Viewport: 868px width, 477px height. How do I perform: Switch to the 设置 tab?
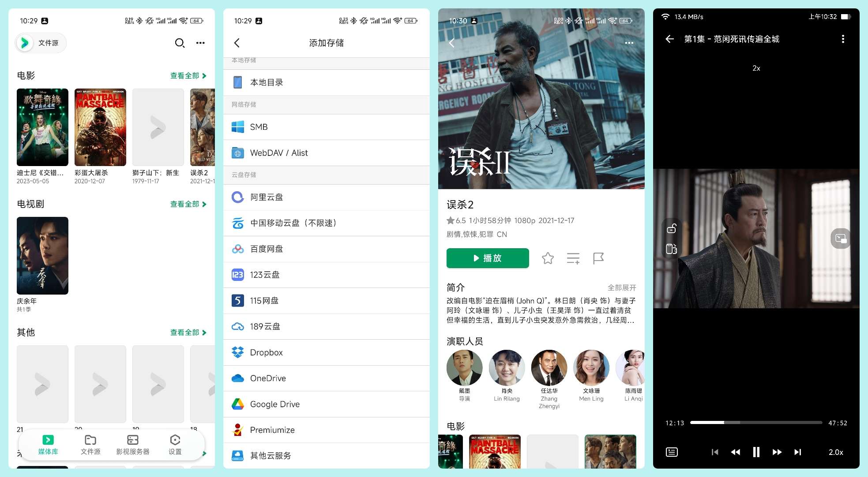(175, 444)
